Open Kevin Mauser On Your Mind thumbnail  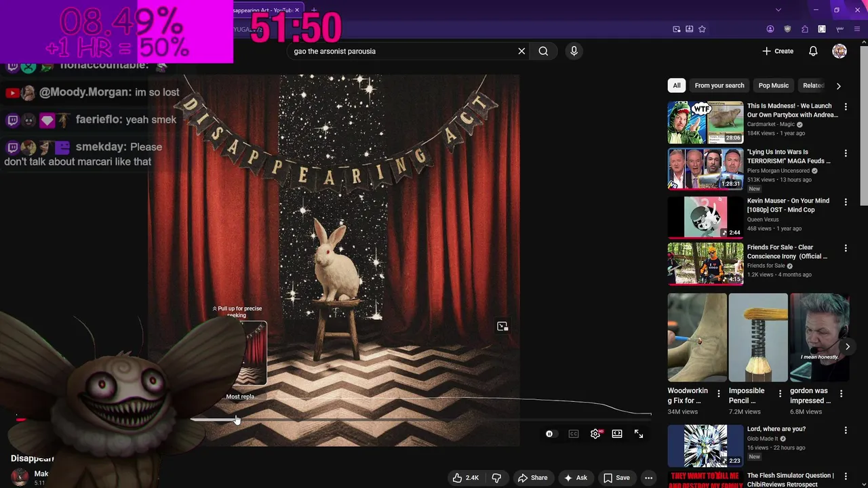click(x=705, y=217)
